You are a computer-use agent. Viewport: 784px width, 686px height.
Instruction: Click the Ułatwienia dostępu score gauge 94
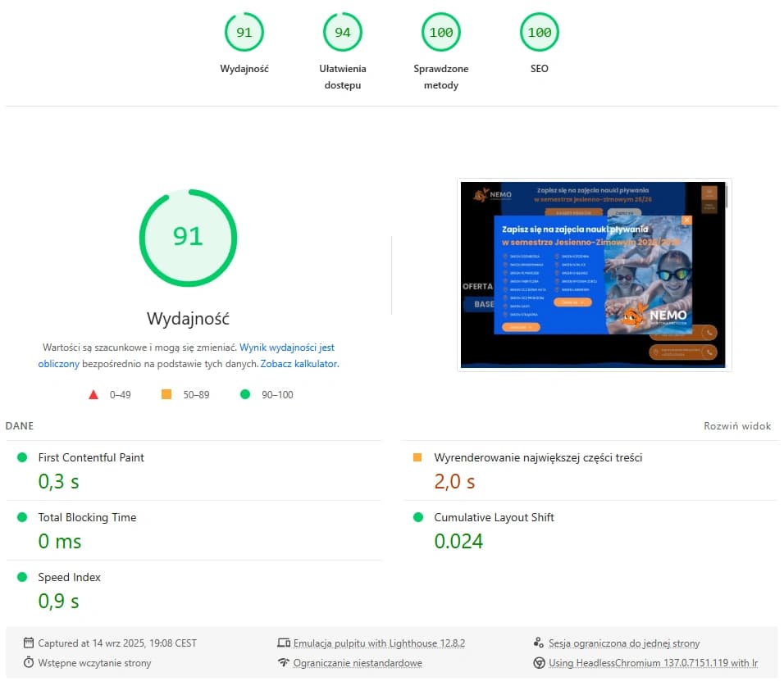(343, 33)
